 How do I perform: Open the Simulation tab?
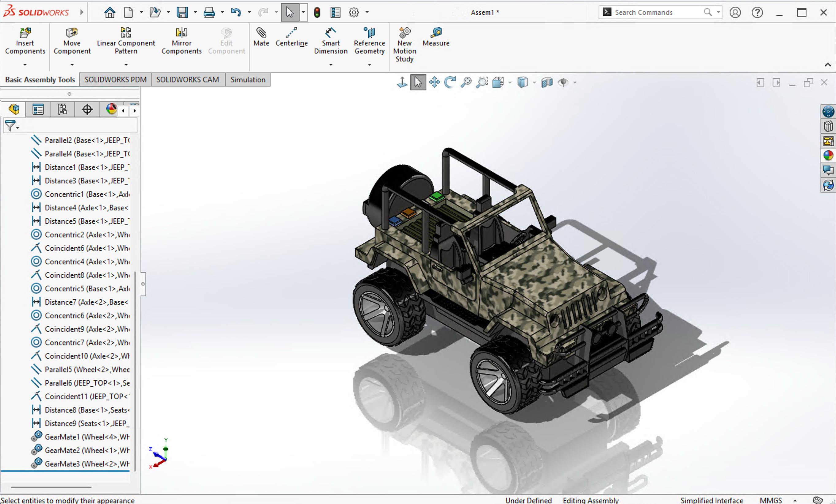coord(248,80)
